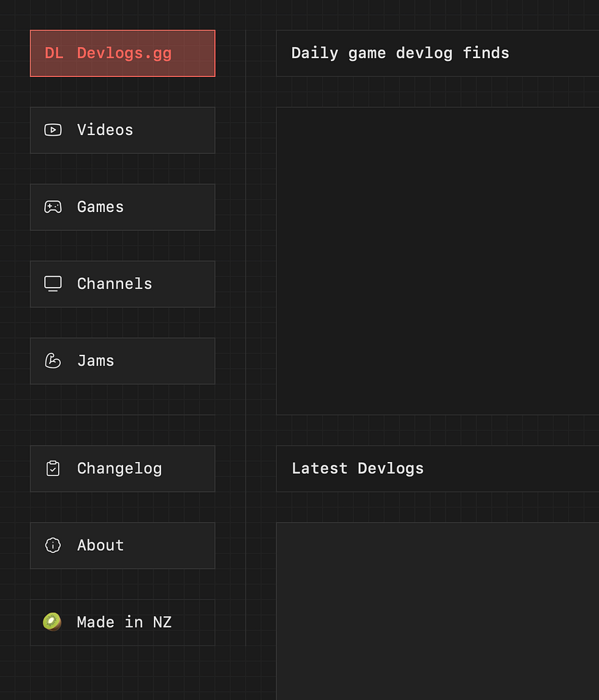Screen dimensions: 599x700
Task: Click the Jams flexed arm icon
Action: point(52,361)
